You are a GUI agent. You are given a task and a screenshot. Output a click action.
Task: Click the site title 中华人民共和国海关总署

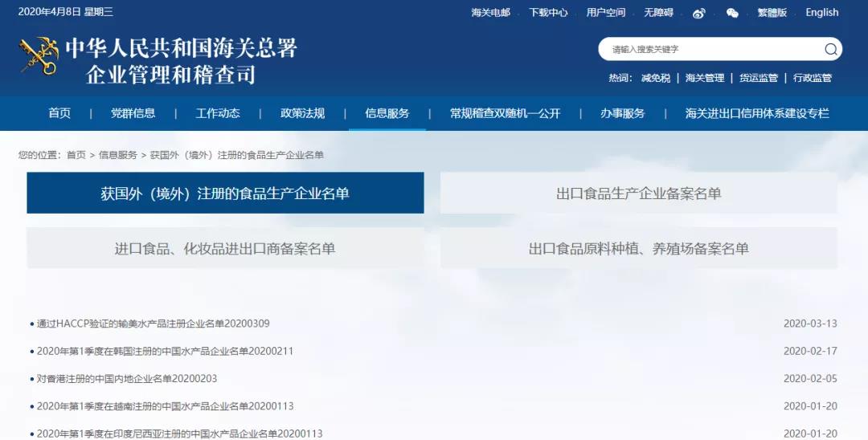(x=181, y=49)
